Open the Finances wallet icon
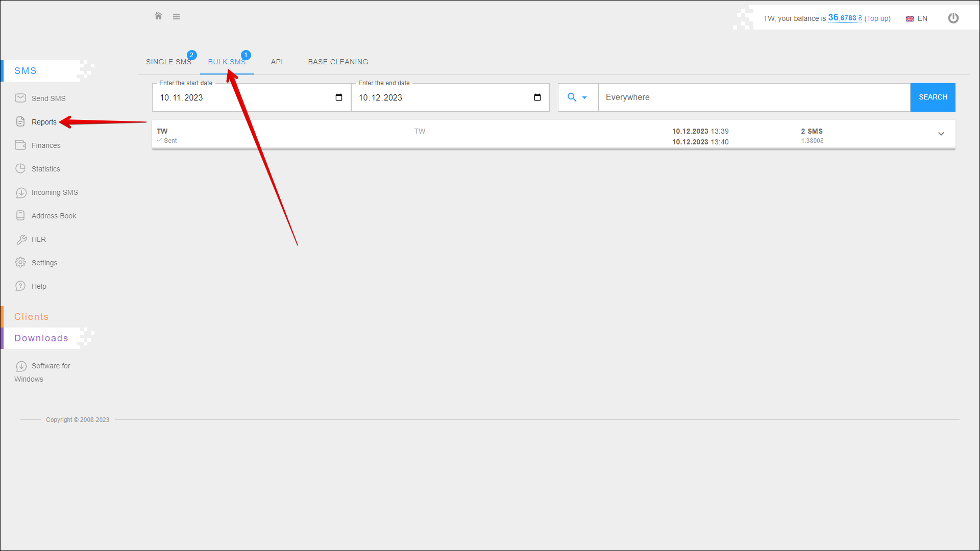980x551 pixels. click(x=20, y=145)
